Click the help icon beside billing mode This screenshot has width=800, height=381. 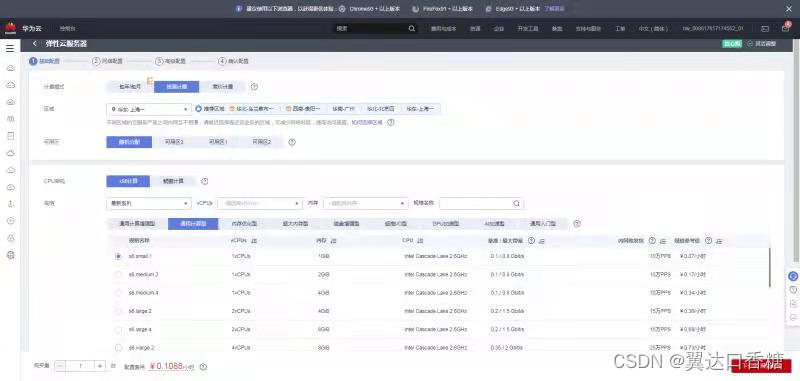click(254, 87)
